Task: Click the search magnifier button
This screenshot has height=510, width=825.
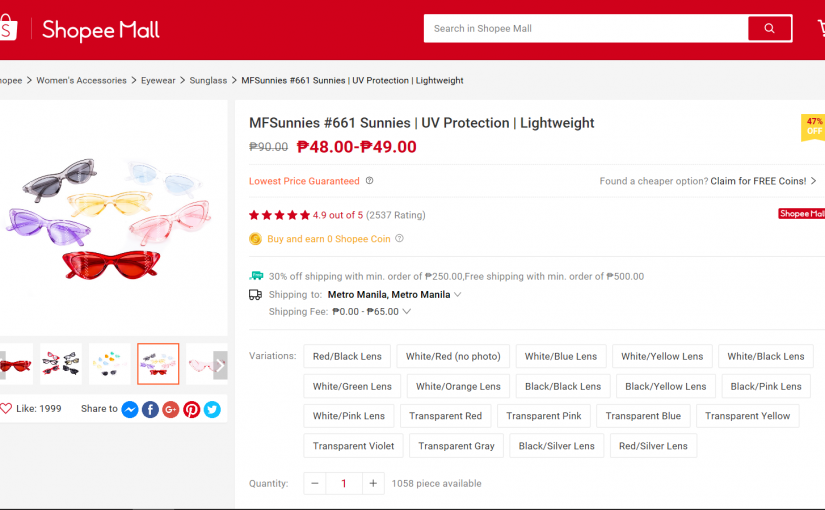Action: click(769, 28)
